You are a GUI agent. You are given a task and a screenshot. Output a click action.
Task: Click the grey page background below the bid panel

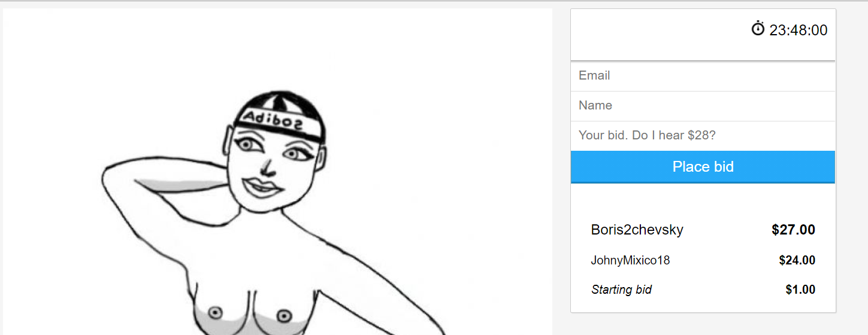click(x=703, y=324)
